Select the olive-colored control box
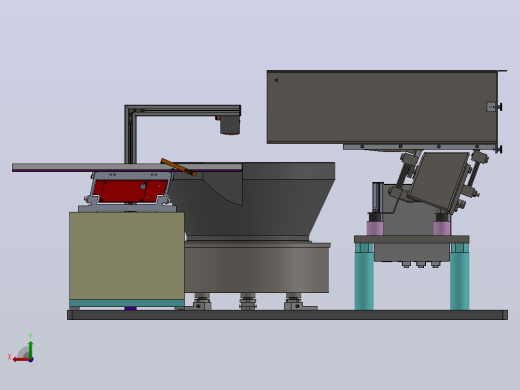Screen dimensions: 520x390 click(127, 256)
